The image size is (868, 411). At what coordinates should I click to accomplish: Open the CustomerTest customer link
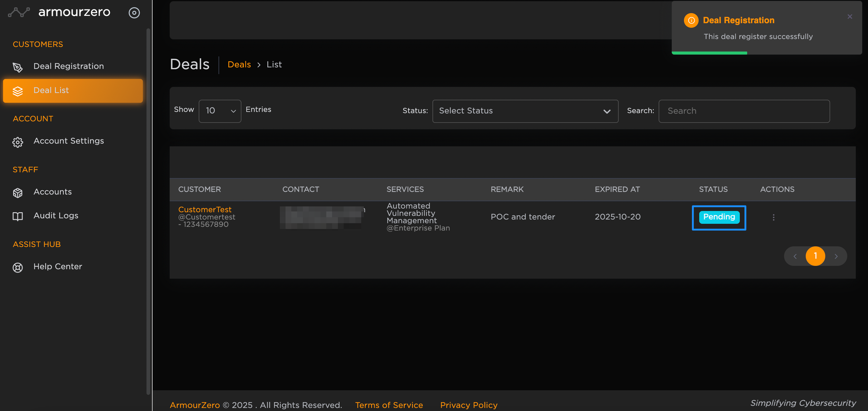(204, 209)
